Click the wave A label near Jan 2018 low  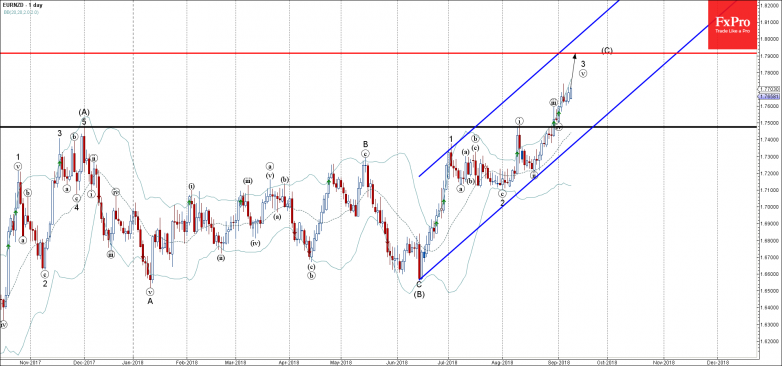pyautogui.click(x=150, y=301)
